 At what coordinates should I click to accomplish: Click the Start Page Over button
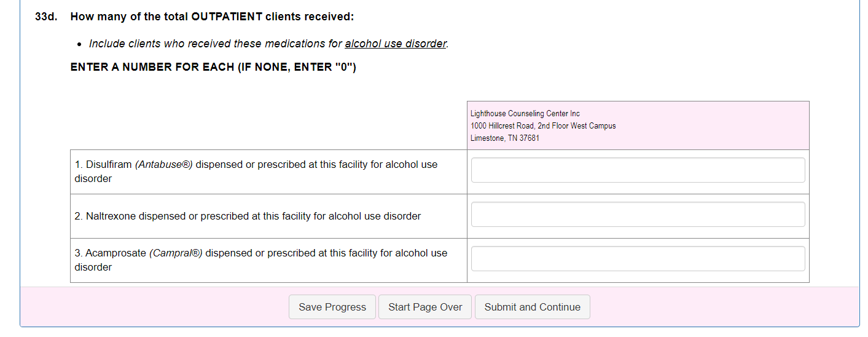pyautogui.click(x=425, y=307)
